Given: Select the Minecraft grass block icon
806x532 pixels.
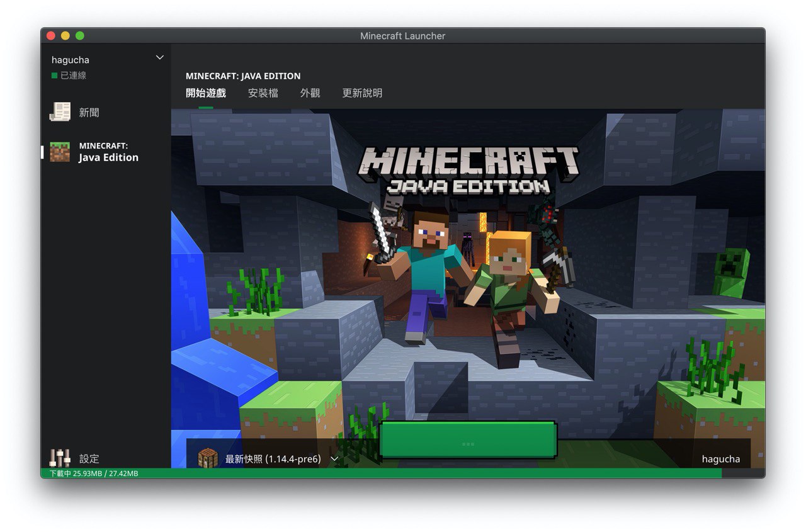Looking at the screenshot, I should (x=60, y=152).
